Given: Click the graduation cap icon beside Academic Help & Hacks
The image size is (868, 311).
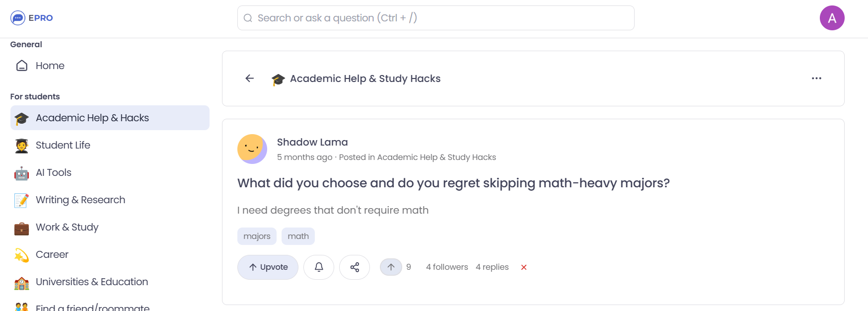Looking at the screenshot, I should point(21,118).
